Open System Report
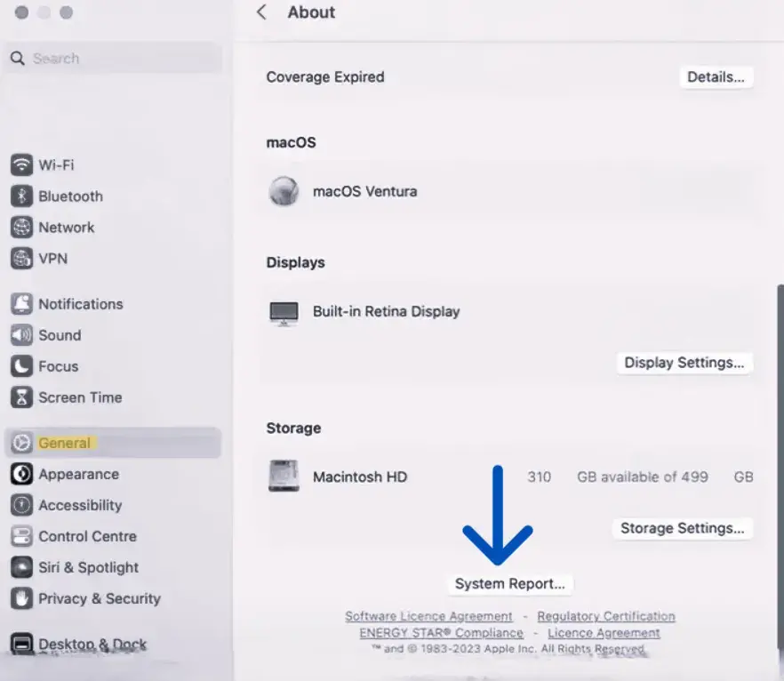Image resolution: width=784 pixels, height=681 pixels. point(509,584)
